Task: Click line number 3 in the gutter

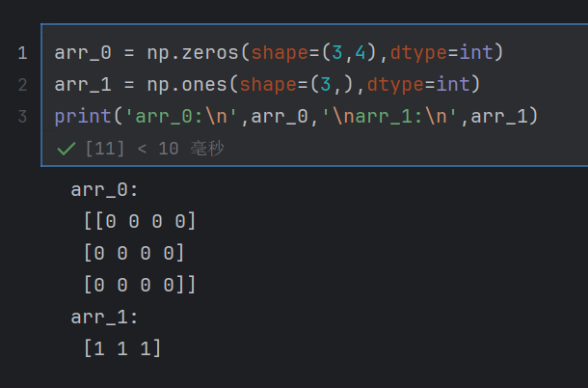Action: [x=22, y=117]
